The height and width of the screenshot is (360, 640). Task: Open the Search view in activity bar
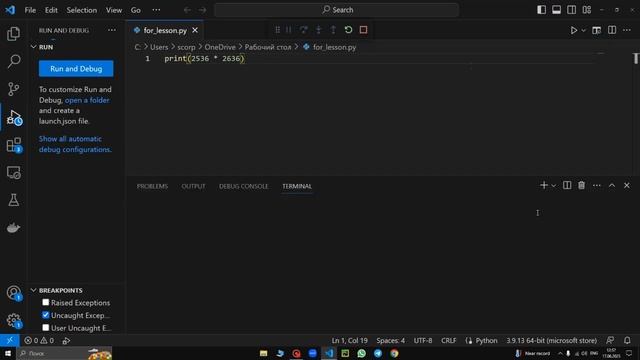(x=13, y=61)
